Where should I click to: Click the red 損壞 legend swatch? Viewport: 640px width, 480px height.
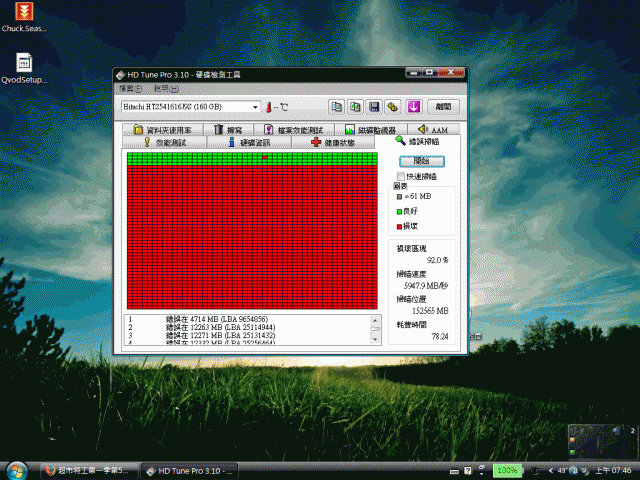click(399, 227)
